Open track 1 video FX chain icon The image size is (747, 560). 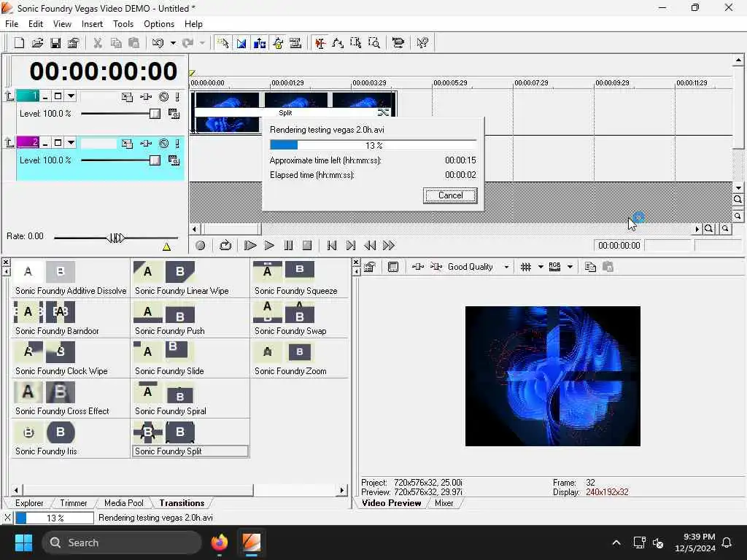tap(146, 97)
